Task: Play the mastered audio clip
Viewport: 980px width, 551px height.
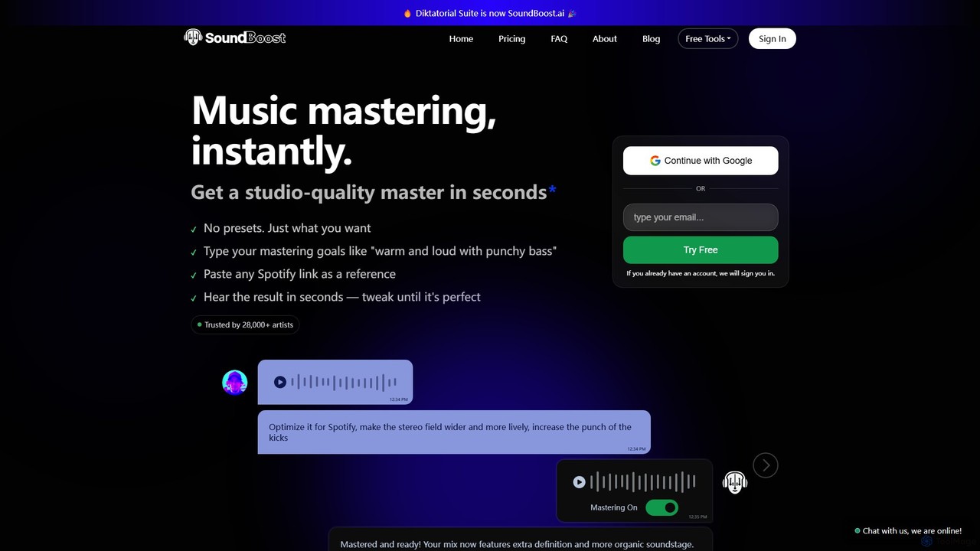Action: tap(580, 482)
